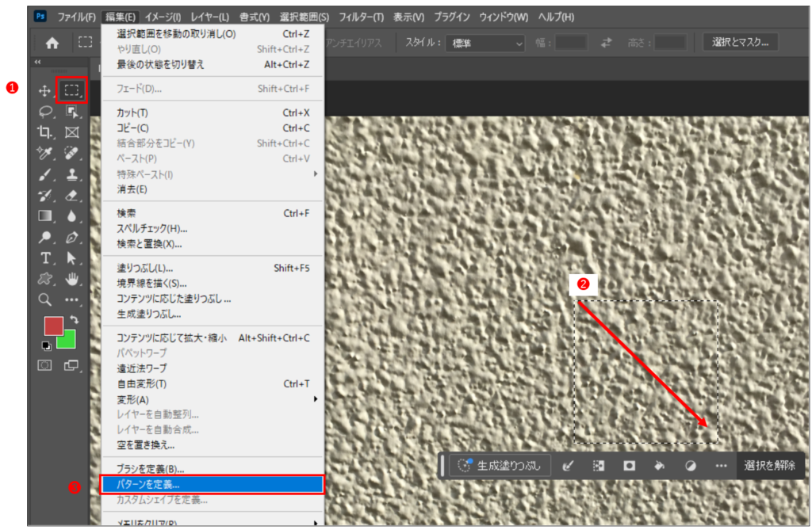The width and height of the screenshot is (812, 530).
Task: Select the Rectangular Marquee tool
Action: coord(72,91)
